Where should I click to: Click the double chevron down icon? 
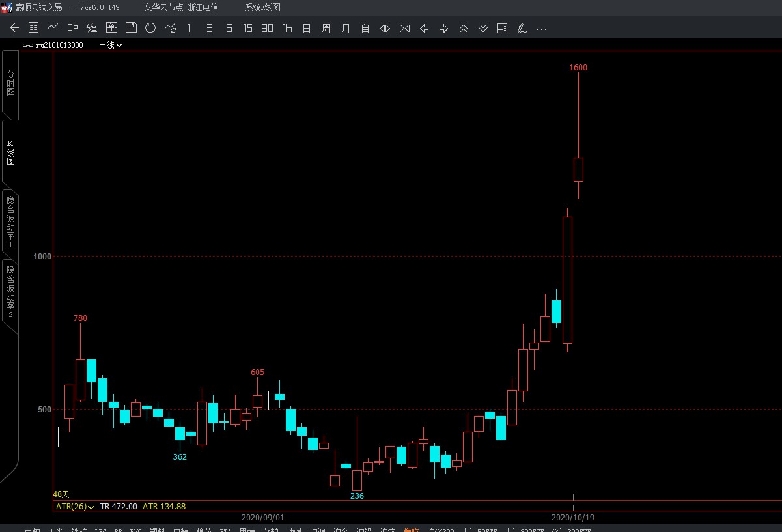point(482,28)
